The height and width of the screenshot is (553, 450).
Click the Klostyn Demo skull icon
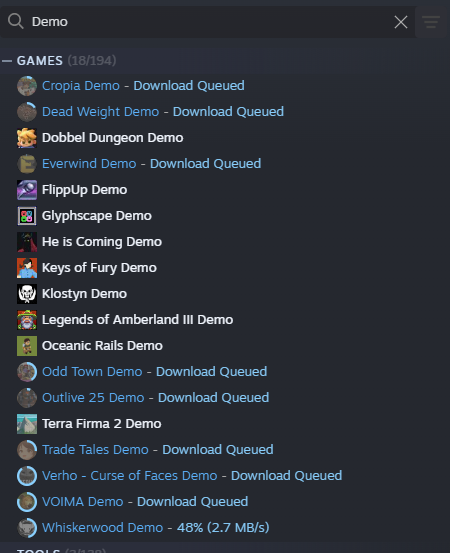click(27, 294)
